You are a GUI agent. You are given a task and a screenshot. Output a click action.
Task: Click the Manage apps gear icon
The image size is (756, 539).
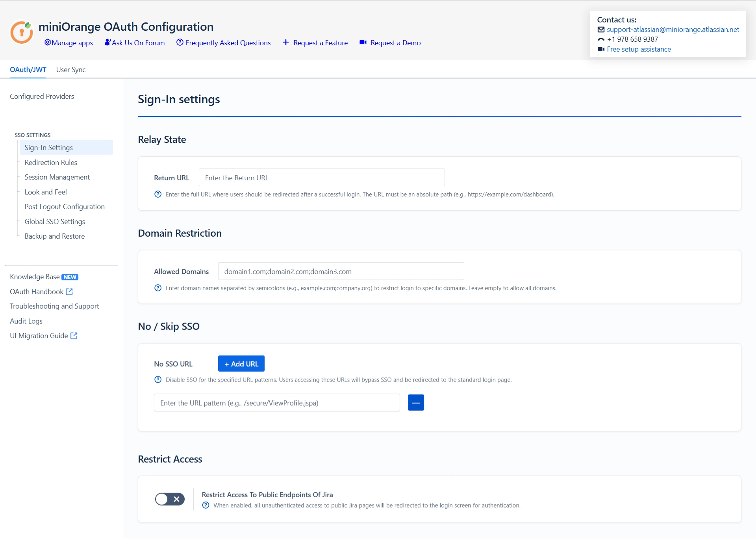pos(48,43)
